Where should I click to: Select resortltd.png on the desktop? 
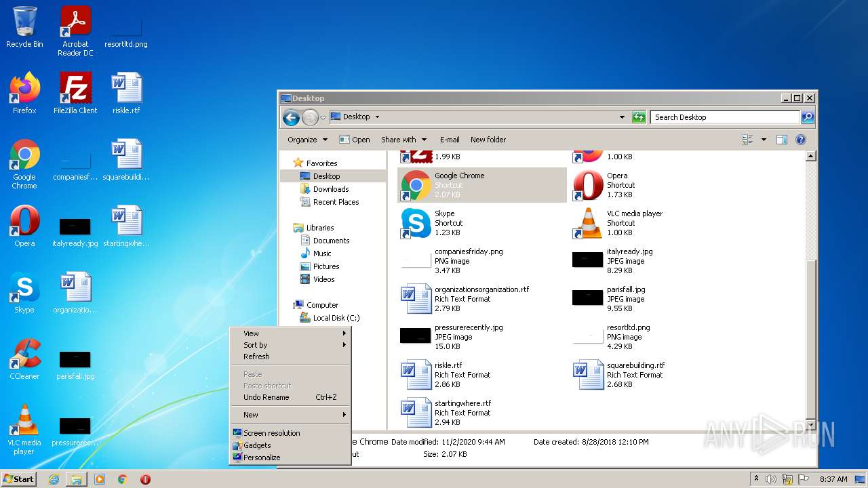coord(126,31)
